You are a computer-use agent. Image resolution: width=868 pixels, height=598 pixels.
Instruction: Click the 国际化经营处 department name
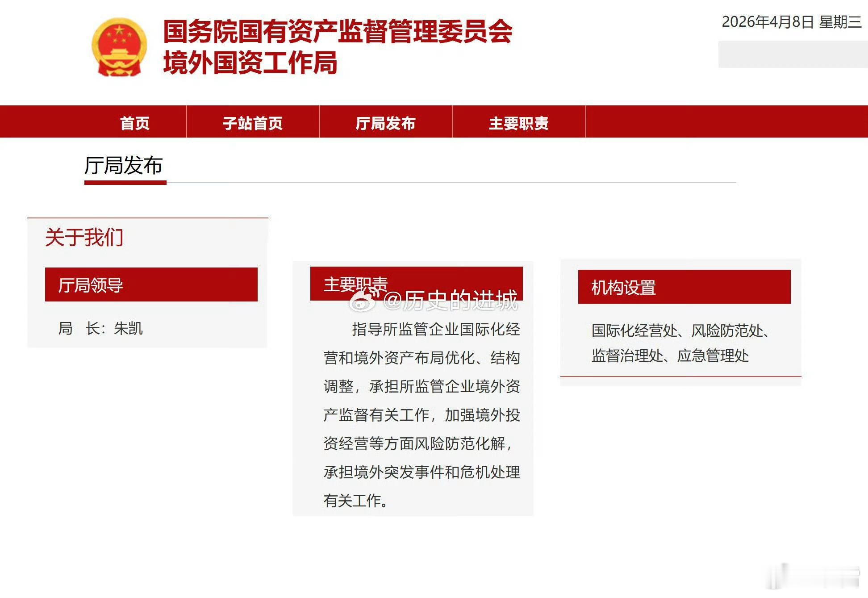pos(634,330)
